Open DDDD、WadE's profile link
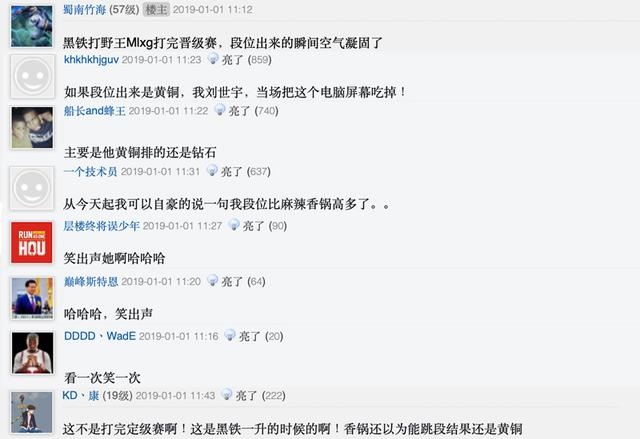 tap(100, 336)
